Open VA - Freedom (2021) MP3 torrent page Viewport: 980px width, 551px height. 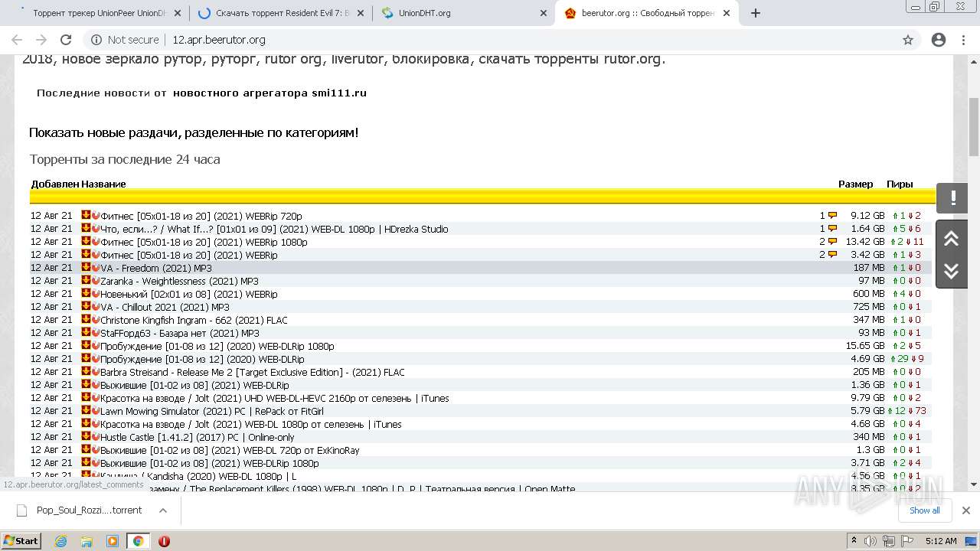click(156, 269)
